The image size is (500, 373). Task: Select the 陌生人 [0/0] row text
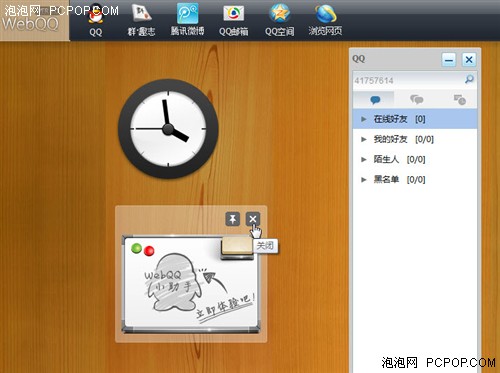pyautogui.click(x=399, y=159)
